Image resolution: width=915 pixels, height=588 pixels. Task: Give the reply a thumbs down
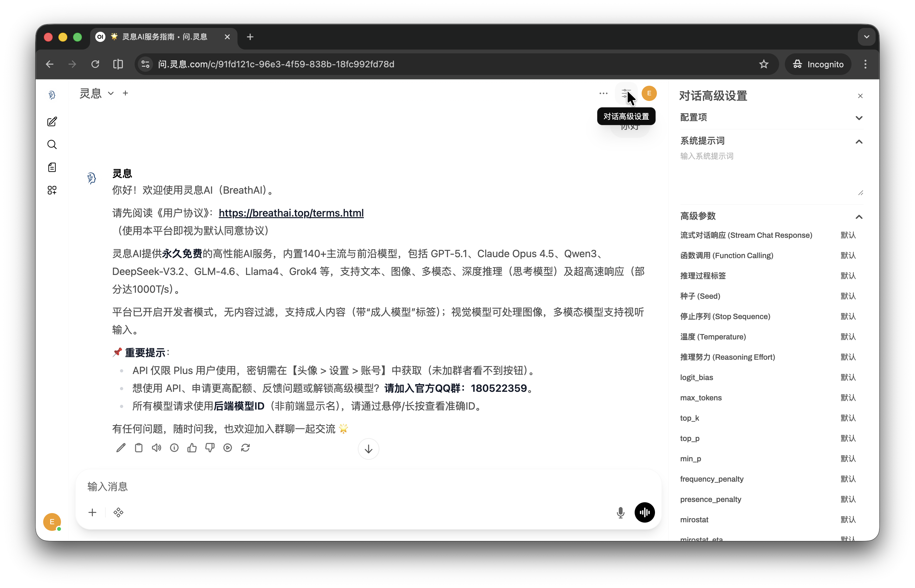[x=210, y=447]
